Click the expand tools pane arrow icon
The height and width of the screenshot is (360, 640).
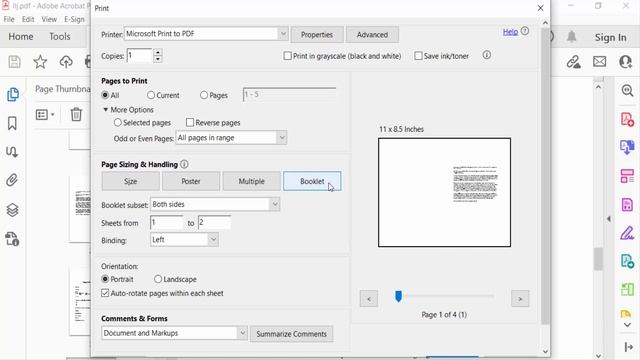609,219
